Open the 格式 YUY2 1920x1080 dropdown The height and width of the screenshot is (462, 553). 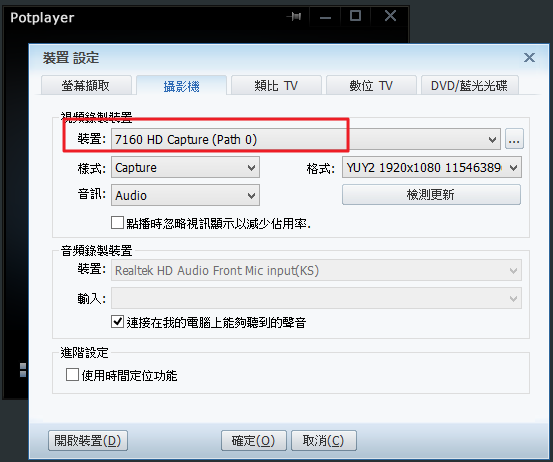pyautogui.click(x=432, y=168)
